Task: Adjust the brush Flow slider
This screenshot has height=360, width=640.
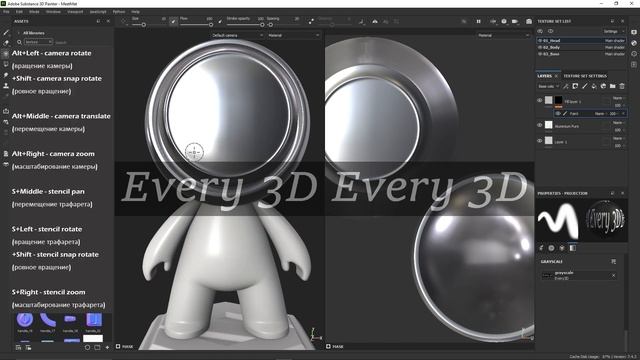Action: (x=196, y=25)
